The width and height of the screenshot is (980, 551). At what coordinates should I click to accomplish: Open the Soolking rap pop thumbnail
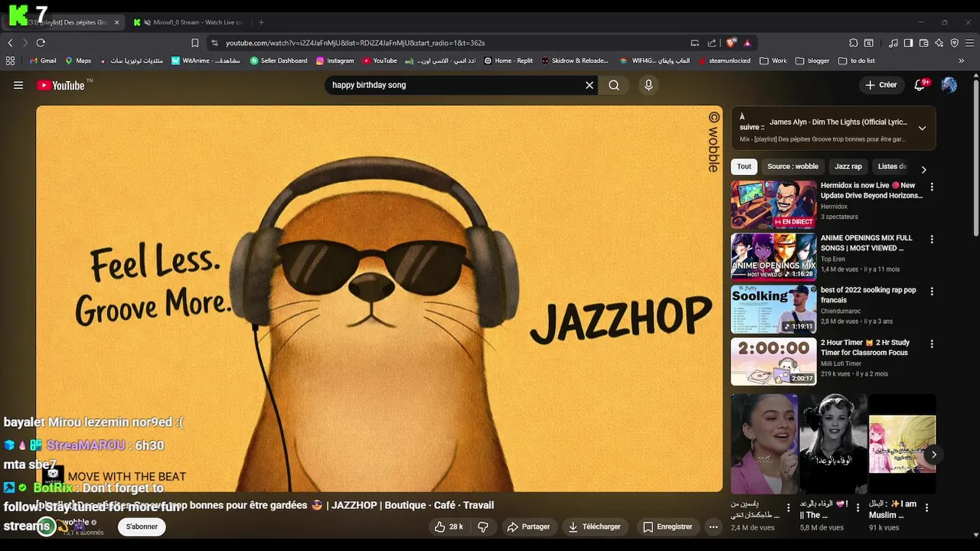[x=773, y=308]
